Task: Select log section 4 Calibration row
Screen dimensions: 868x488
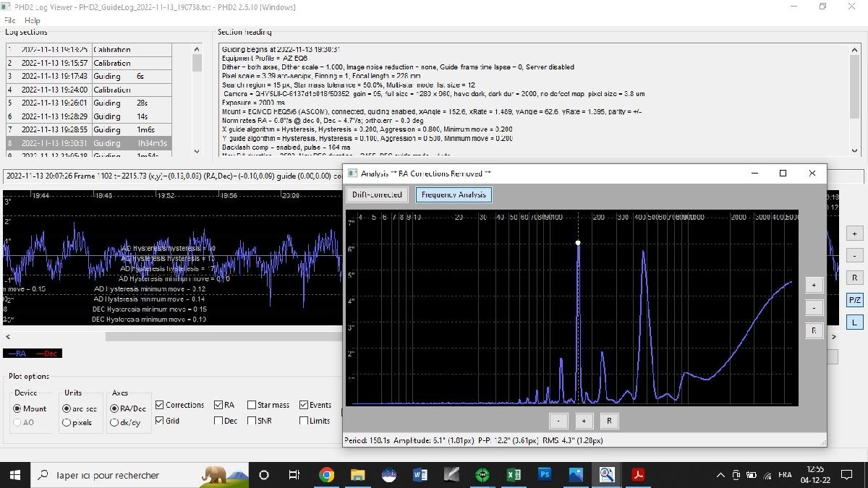Action: [x=89, y=90]
